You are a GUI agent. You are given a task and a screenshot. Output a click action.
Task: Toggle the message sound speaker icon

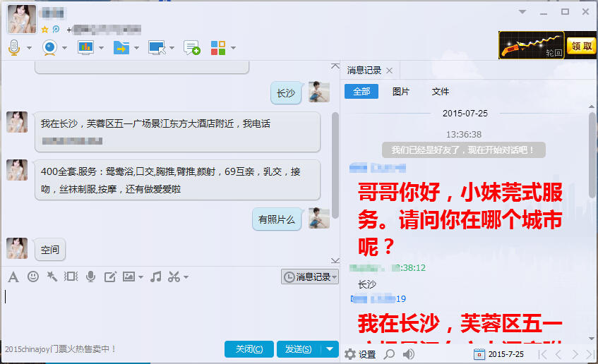coord(409,354)
